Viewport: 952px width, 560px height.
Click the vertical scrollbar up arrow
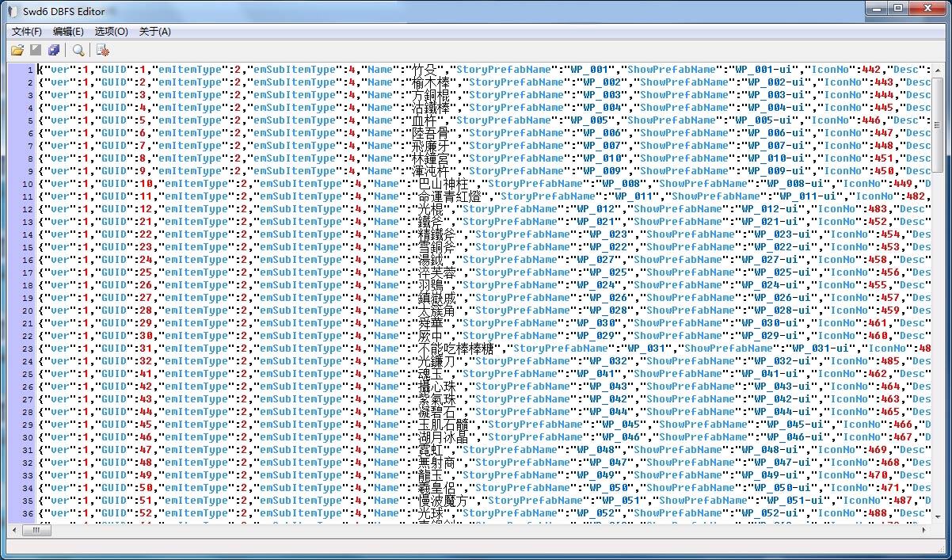938,71
